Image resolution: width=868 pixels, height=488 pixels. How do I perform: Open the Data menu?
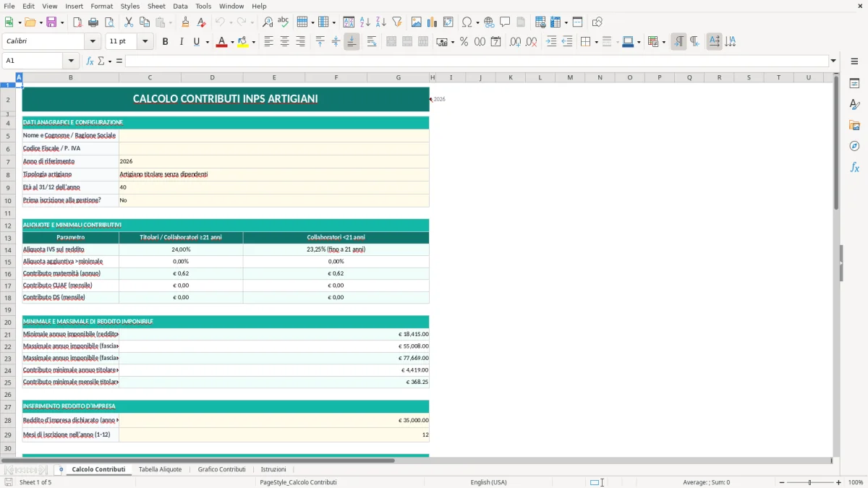180,6
